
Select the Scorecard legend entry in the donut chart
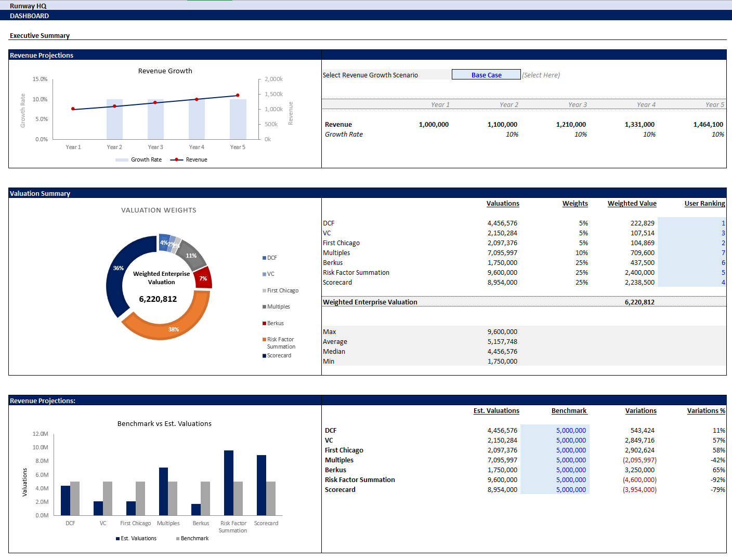[x=279, y=356]
